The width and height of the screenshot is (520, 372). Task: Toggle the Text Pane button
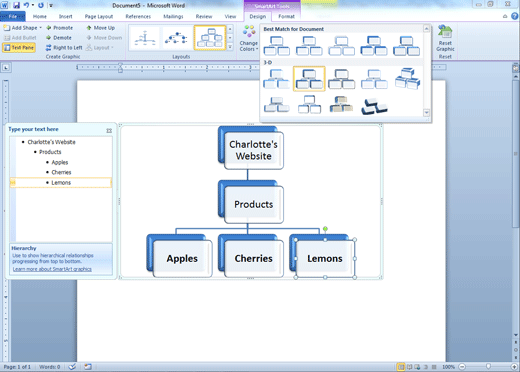(x=19, y=48)
